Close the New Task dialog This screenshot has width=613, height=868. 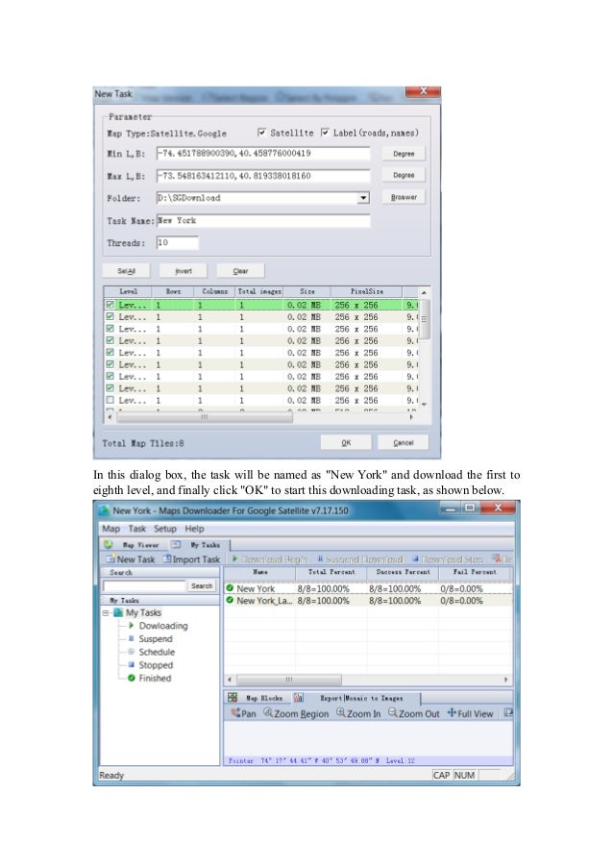[423, 91]
